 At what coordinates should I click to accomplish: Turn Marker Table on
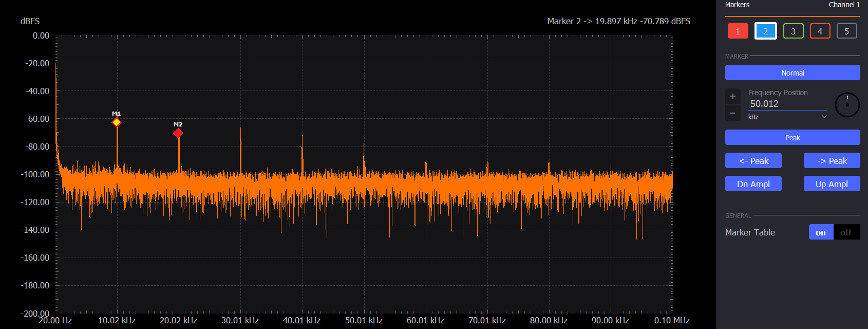coord(821,232)
